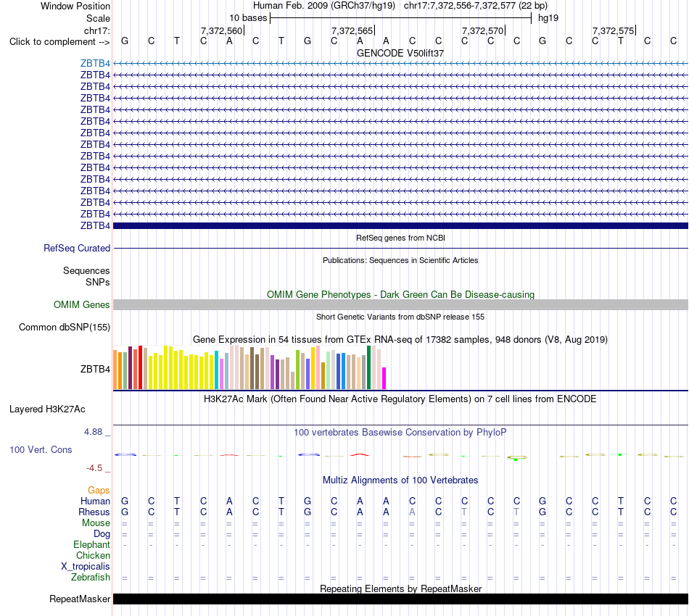Click the Rhesus species label
Image resolution: width=689 pixels, height=616 pixels.
[94, 512]
